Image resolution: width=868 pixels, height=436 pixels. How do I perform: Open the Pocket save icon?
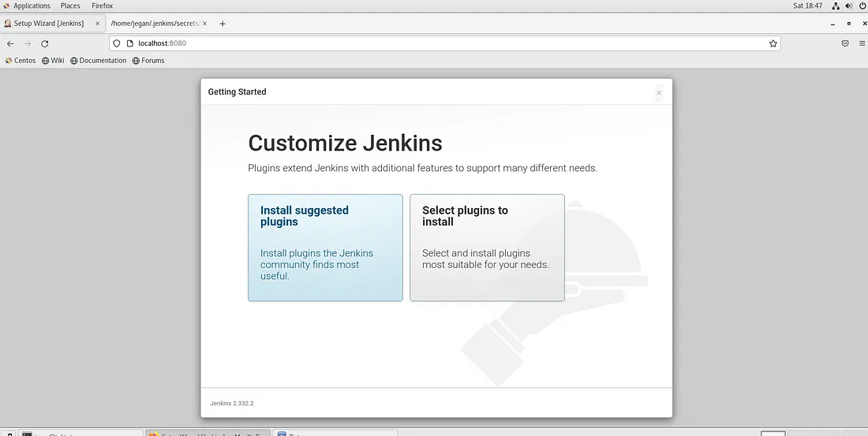[845, 43]
